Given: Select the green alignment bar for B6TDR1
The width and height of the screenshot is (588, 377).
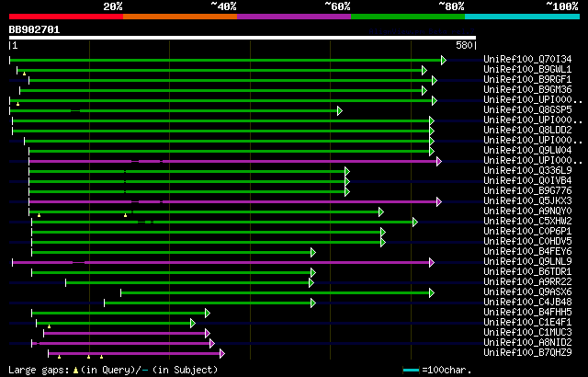Looking at the screenshot, I should (x=172, y=273).
